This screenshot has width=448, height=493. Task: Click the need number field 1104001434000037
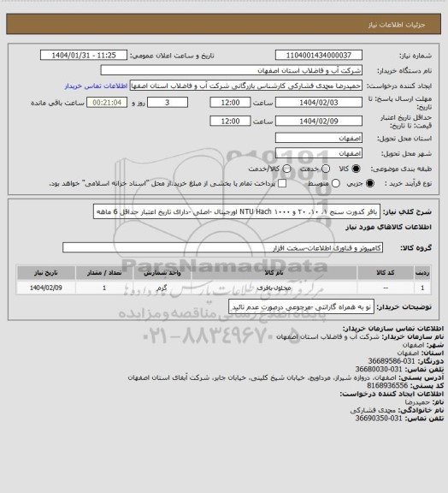click(x=319, y=55)
